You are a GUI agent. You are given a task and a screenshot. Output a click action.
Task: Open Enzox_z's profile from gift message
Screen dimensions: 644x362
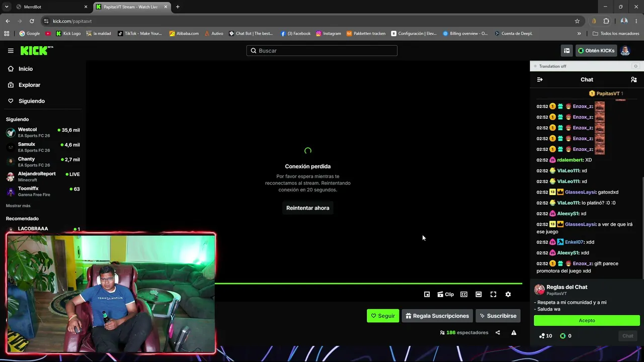point(583,263)
